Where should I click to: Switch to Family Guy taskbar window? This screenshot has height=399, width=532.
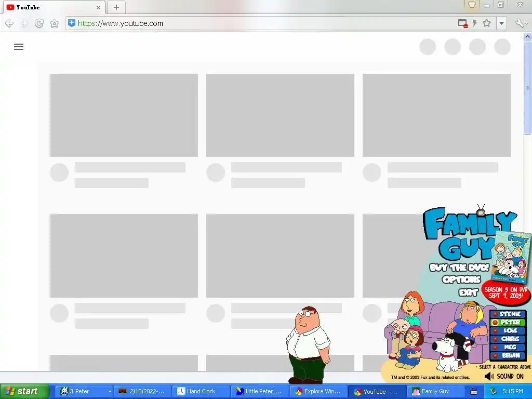(436, 391)
